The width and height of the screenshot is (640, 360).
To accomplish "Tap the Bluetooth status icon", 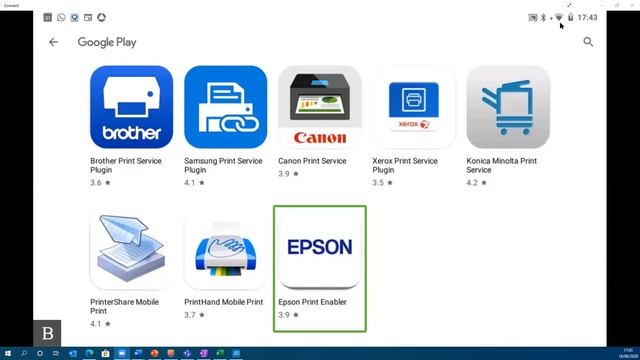I will click(x=543, y=18).
